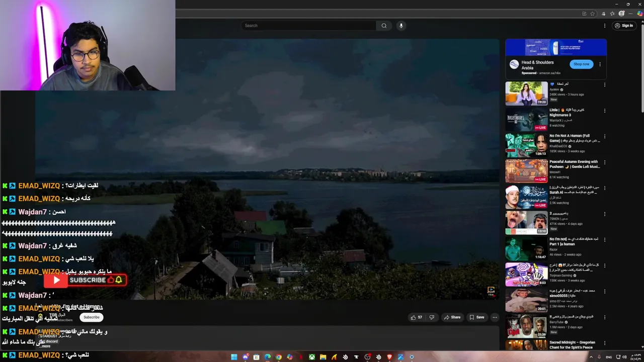Open YouTube settings three-dot menu in header
644x362 pixels.
tap(605, 26)
